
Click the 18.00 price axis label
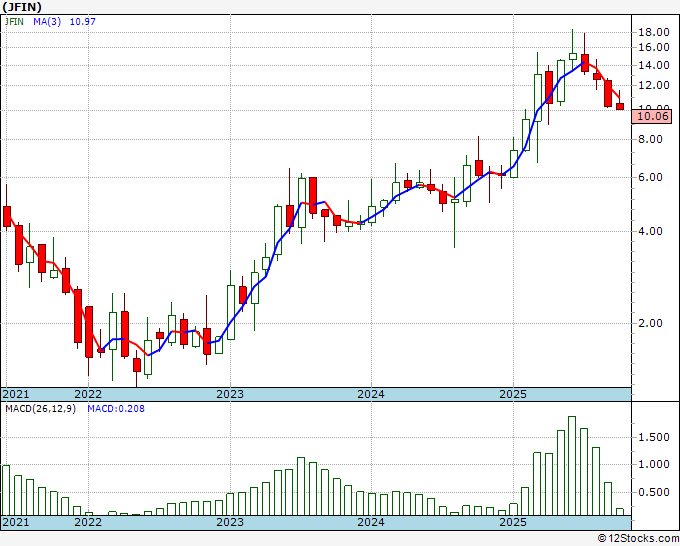click(x=653, y=32)
